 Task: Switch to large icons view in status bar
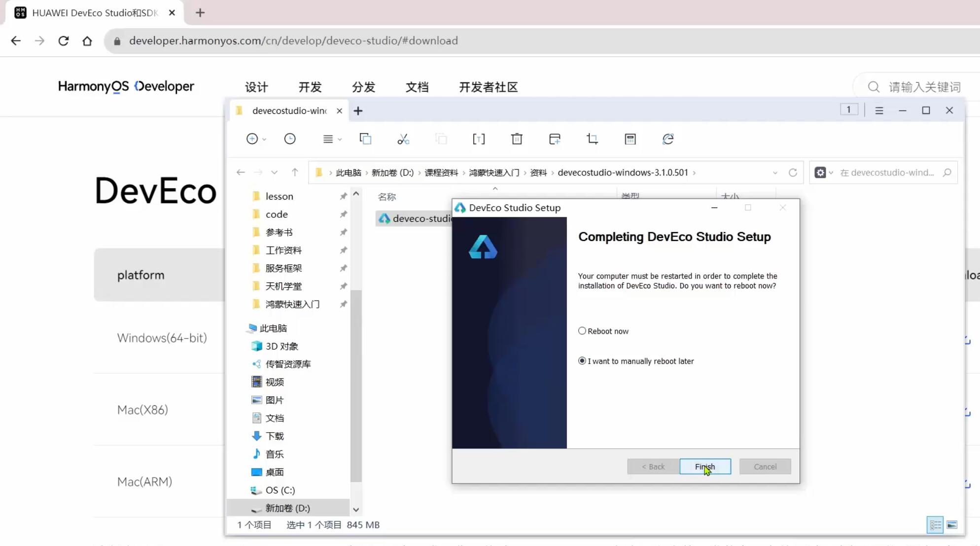pyautogui.click(x=952, y=525)
